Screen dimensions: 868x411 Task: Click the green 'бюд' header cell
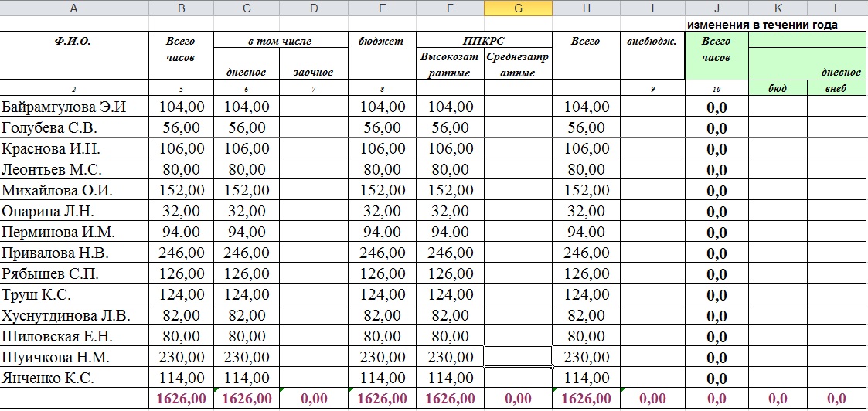778,89
